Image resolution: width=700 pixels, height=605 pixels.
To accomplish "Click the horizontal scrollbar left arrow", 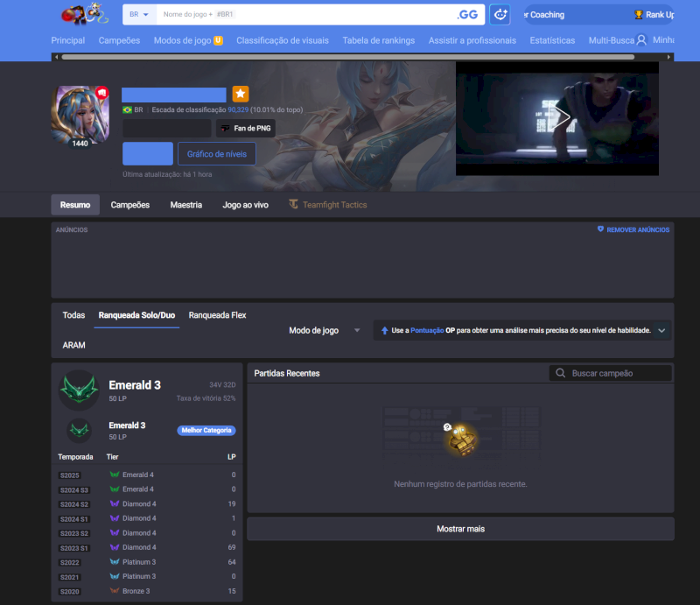I will (x=56, y=57).
